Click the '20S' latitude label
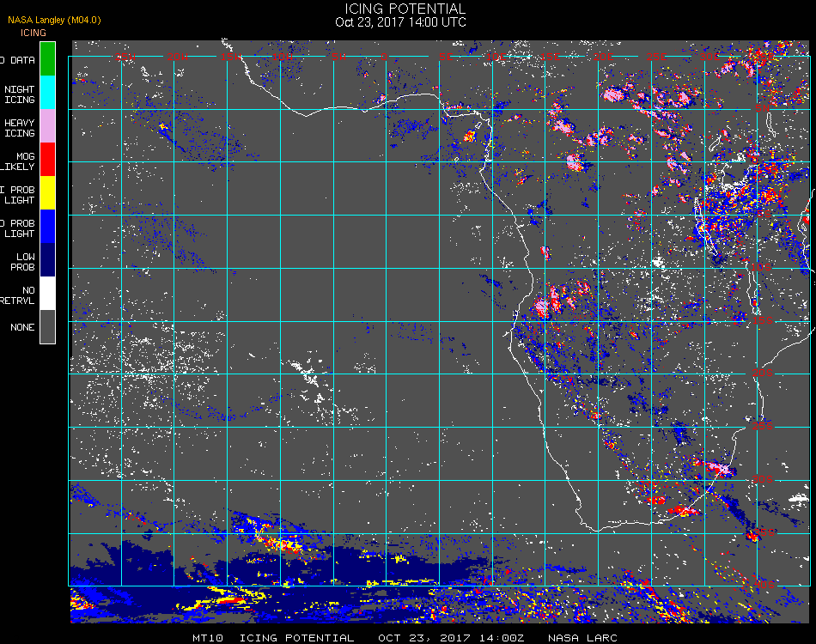Viewport: 816px width, 644px height. tap(763, 373)
